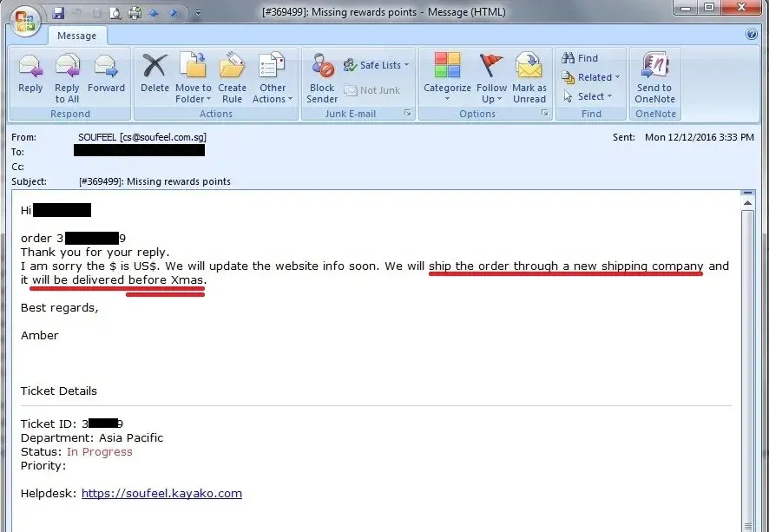Click the sent date Mon 12/12/2016 3:33 PM
Image resolution: width=769 pixels, height=532 pixels.
700,137
